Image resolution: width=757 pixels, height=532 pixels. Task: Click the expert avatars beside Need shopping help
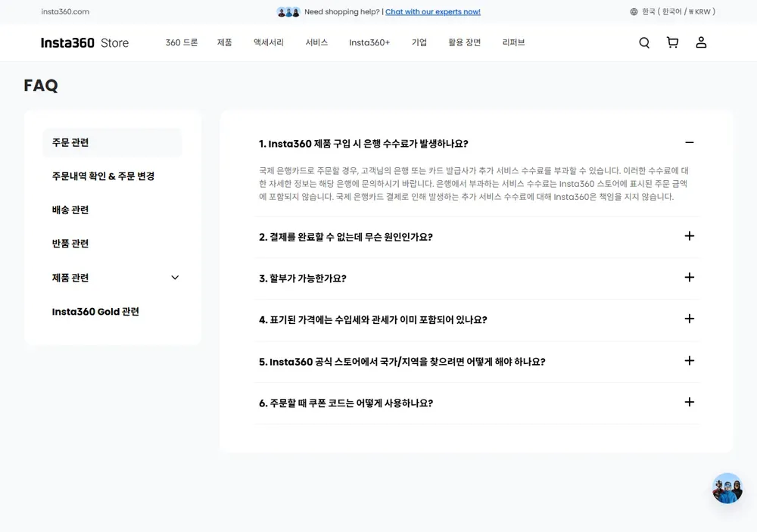point(288,11)
